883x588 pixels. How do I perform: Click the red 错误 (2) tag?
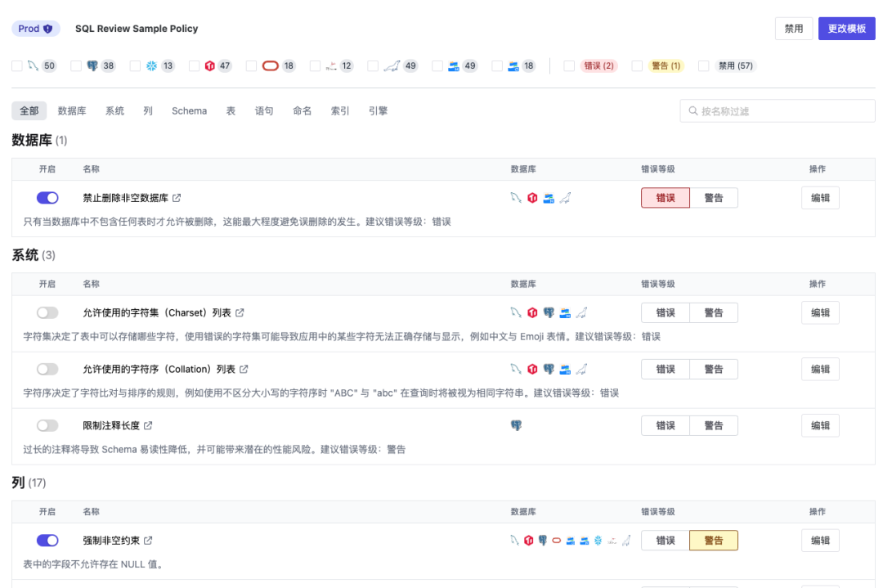[598, 66]
